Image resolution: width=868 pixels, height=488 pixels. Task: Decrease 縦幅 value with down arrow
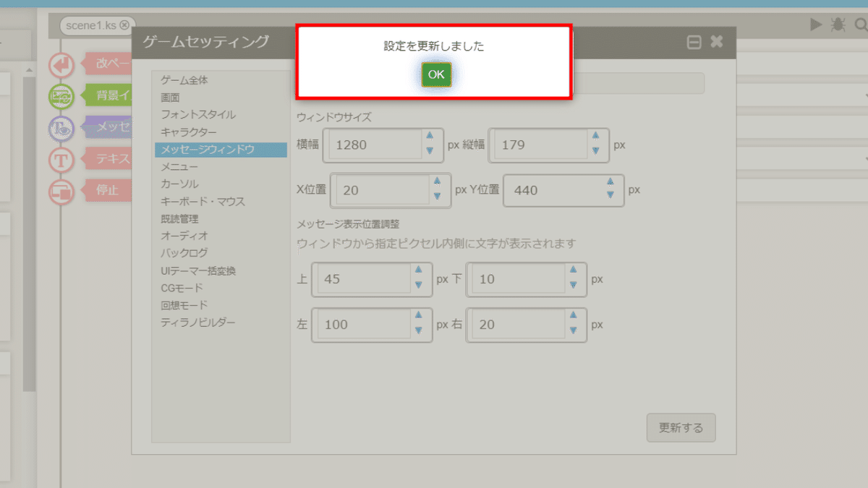pyautogui.click(x=595, y=150)
